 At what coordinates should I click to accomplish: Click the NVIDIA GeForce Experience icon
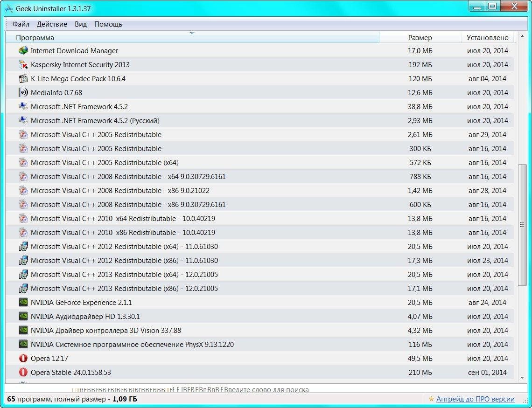pyautogui.click(x=23, y=302)
